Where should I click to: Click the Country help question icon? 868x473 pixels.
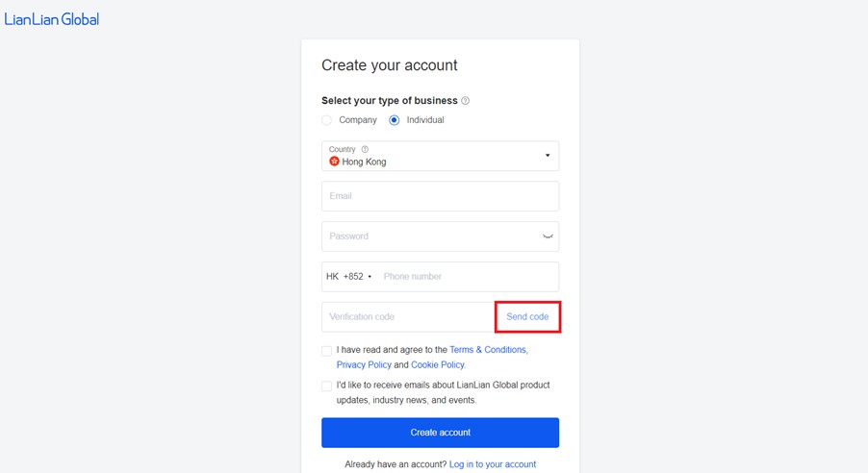point(365,149)
